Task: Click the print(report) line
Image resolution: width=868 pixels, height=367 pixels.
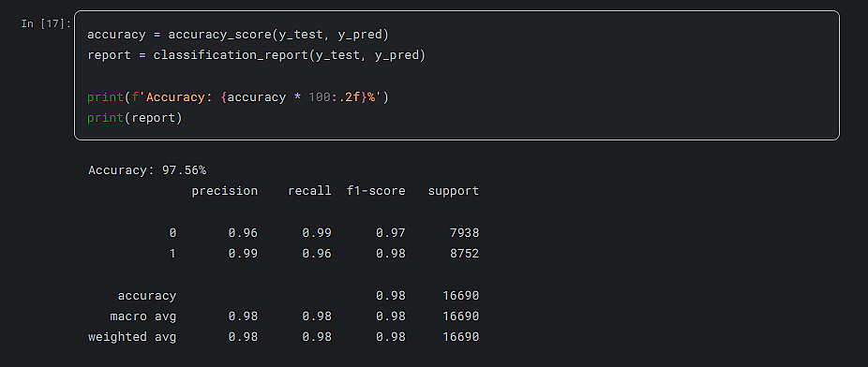Action: pos(135,118)
